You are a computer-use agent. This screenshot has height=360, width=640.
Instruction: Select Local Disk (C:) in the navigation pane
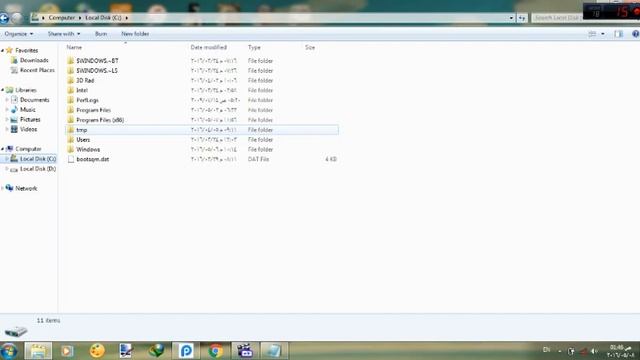[x=38, y=159]
